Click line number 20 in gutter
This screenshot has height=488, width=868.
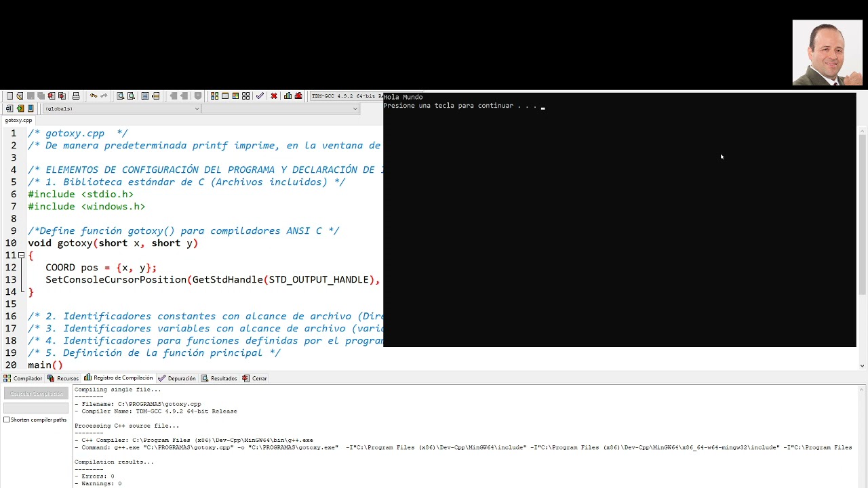pyautogui.click(x=11, y=365)
